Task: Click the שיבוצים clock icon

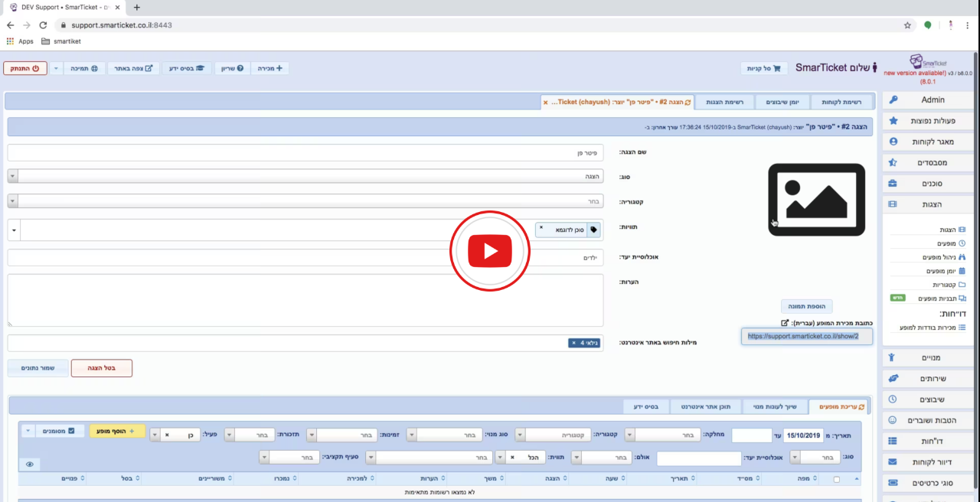Action: (893, 399)
